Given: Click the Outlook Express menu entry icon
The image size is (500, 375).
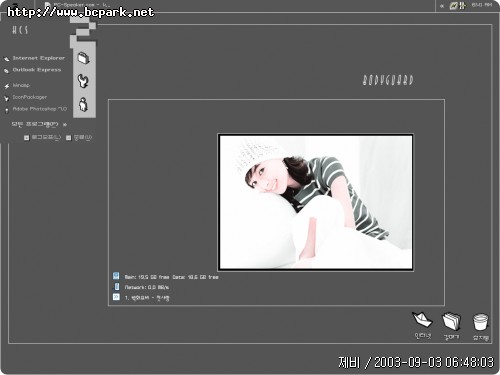Looking at the screenshot, I should tap(6, 71).
